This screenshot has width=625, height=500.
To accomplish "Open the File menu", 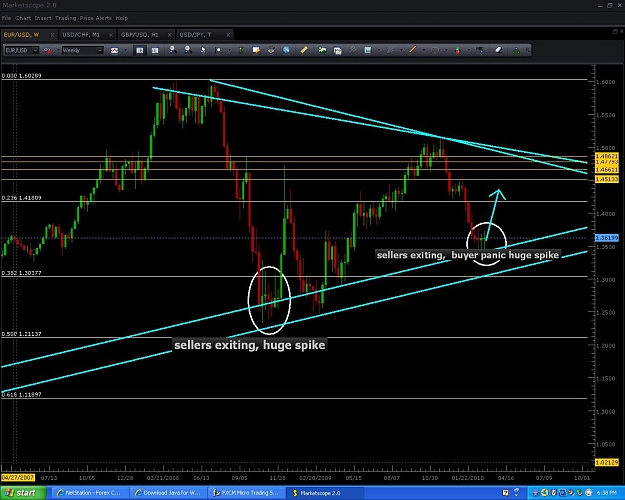I will [6, 18].
